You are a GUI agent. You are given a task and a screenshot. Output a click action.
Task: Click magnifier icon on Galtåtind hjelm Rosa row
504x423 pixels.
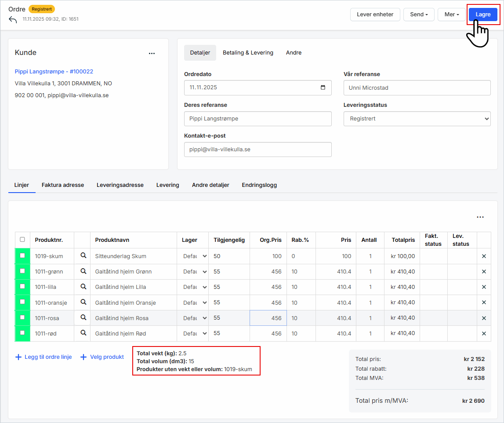point(83,318)
